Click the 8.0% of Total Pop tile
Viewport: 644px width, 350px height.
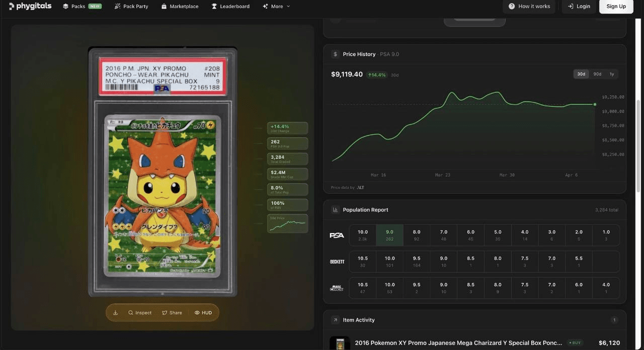288,189
